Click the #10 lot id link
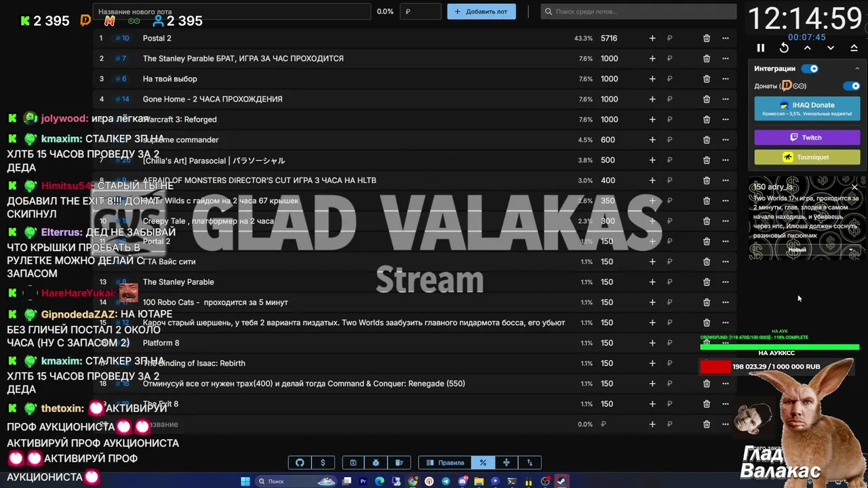Image resolution: width=868 pixels, height=488 pixels. click(x=122, y=39)
